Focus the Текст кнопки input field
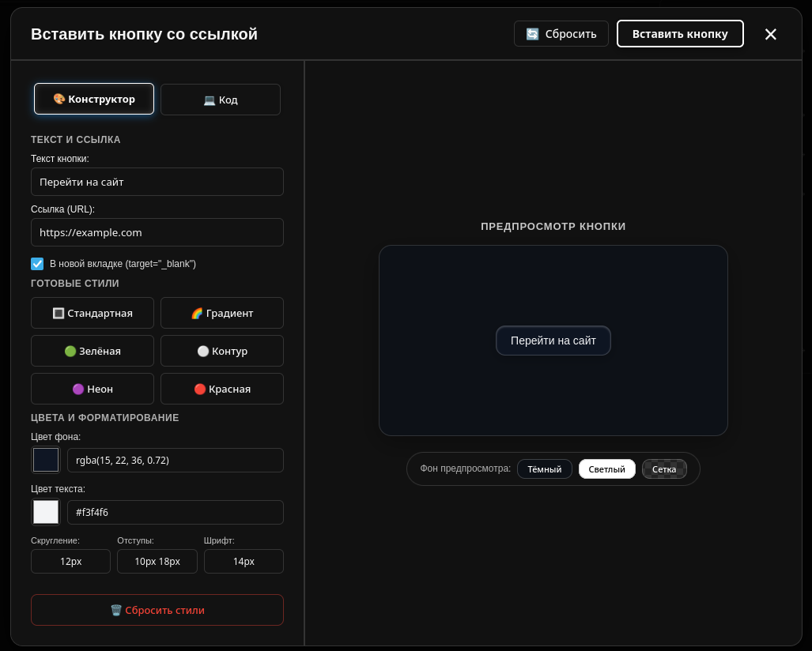The width and height of the screenshot is (812, 651). click(x=157, y=182)
